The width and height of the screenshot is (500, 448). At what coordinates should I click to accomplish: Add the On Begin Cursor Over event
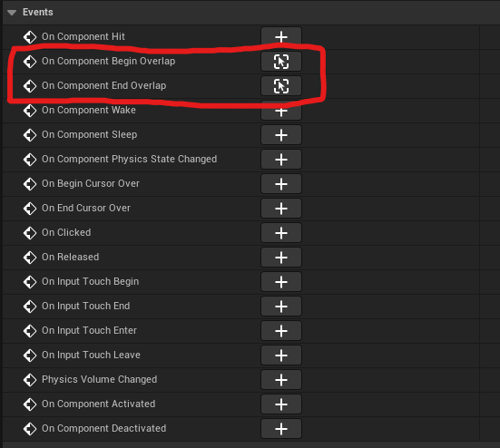point(281,184)
